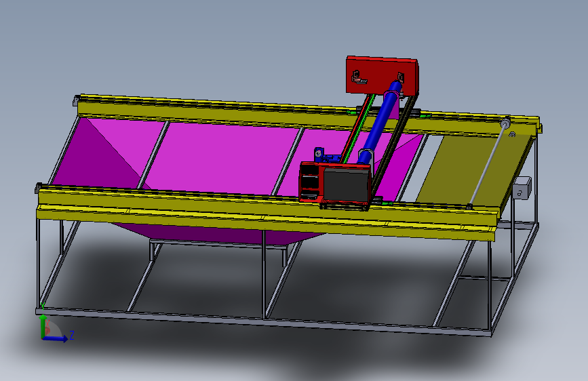Select the small blue gauge bracket behind carriage
This screenshot has height=381, width=588.
[327, 156]
